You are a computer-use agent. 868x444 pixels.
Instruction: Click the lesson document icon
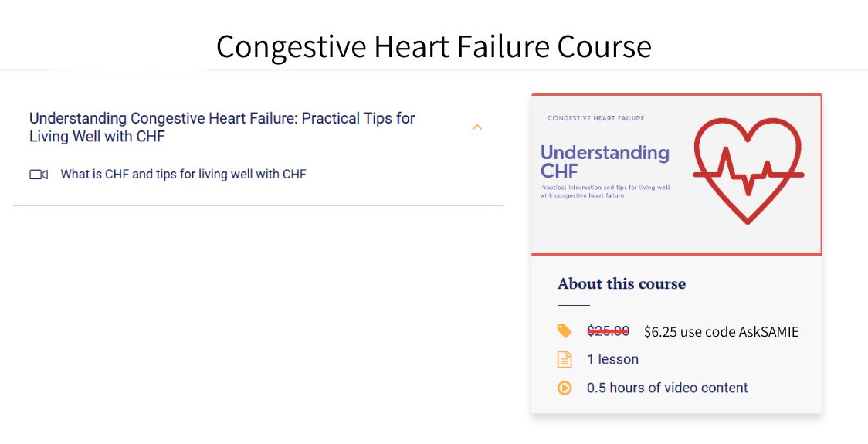click(x=565, y=359)
